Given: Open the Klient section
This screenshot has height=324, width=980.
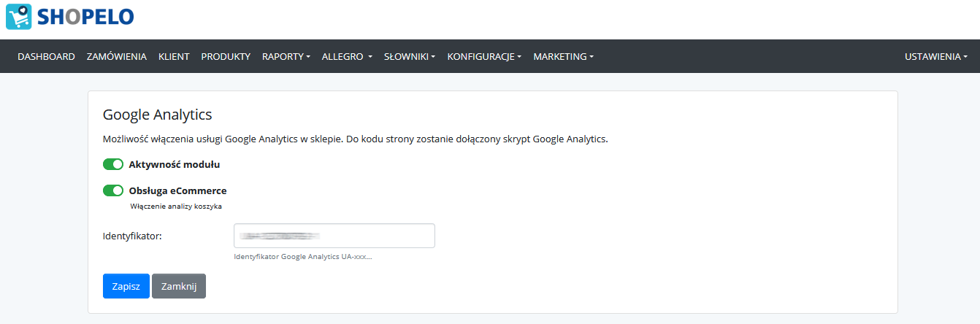Looking at the screenshot, I should [x=174, y=56].
